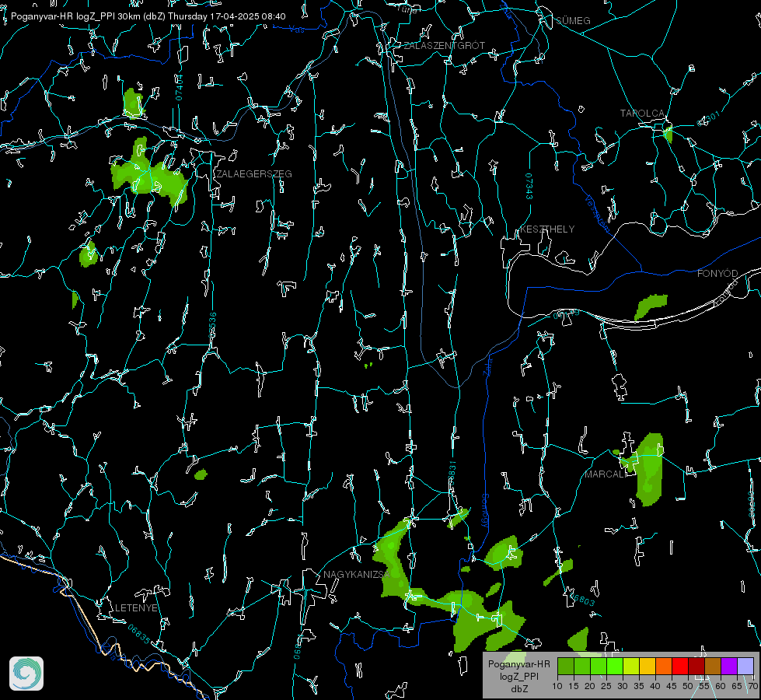Select the dark red 50–55 dBZ swatch
761x700 pixels.
pos(696,666)
